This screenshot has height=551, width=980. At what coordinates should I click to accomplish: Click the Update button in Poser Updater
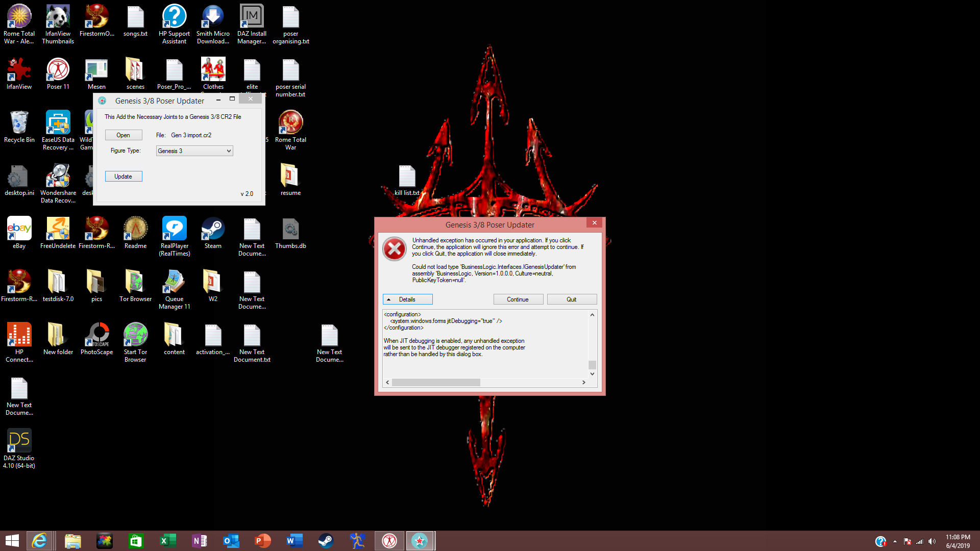[x=124, y=177]
